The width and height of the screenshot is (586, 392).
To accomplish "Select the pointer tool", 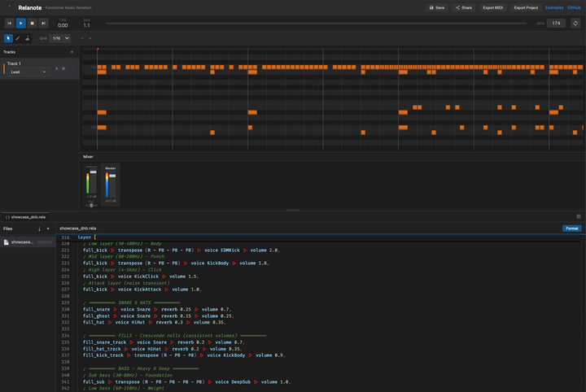I will point(9,38).
